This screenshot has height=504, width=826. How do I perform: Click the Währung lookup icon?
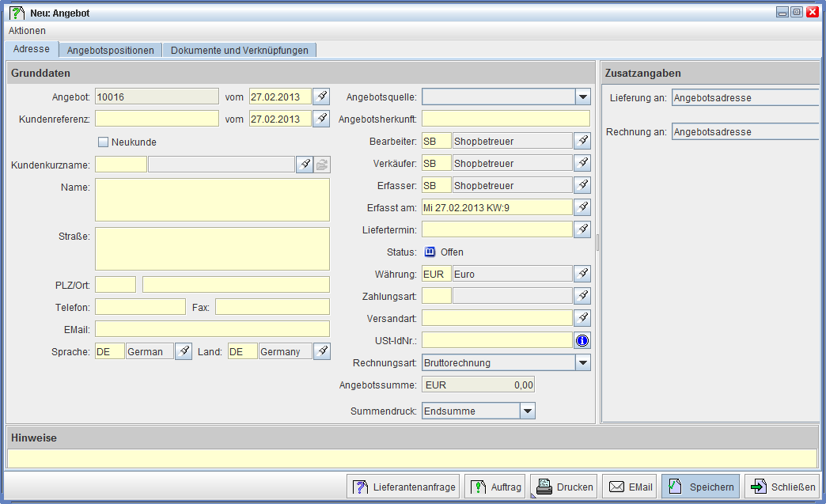(x=582, y=274)
